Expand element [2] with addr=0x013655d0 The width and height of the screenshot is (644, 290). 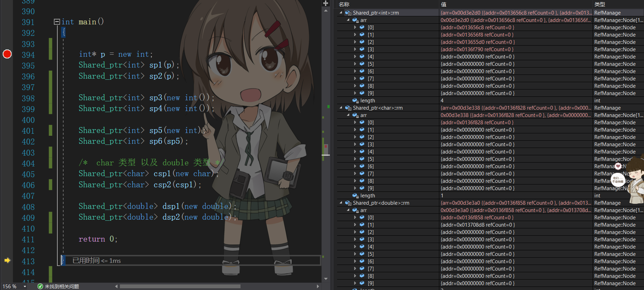[355, 42]
